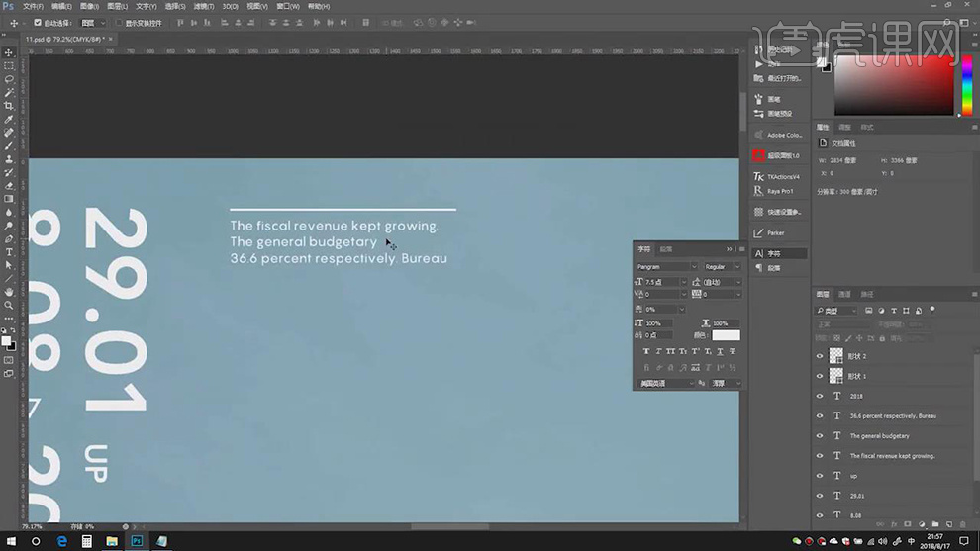The height and width of the screenshot is (551, 980).
Task: Open 文件(F) menu
Action: pyautogui.click(x=33, y=6)
